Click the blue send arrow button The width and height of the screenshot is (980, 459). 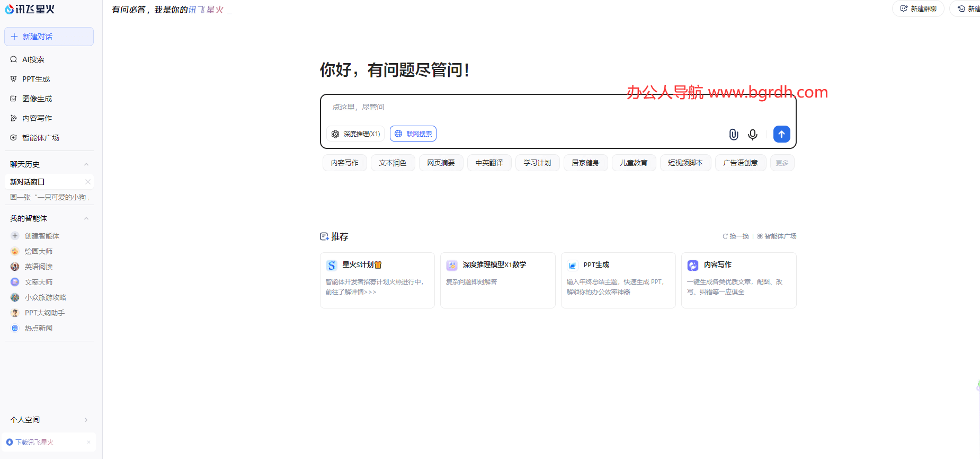click(x=782, y=134)
